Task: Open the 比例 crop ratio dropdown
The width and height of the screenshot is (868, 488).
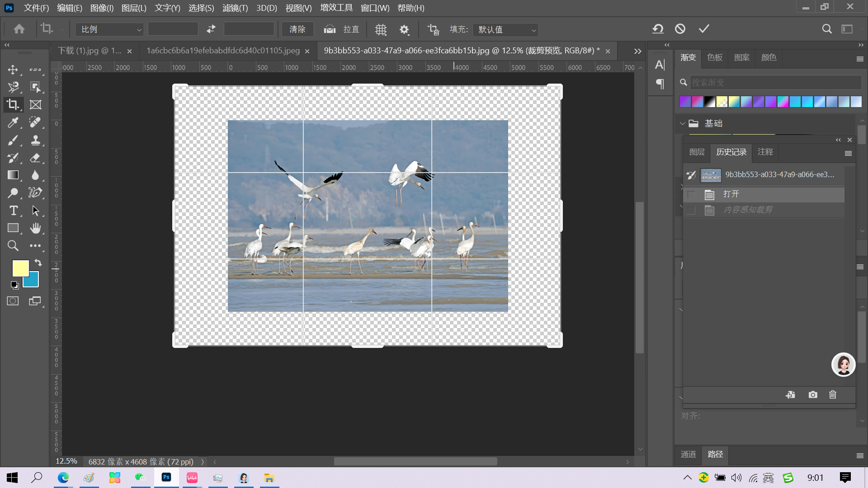Action: (109, 29)
